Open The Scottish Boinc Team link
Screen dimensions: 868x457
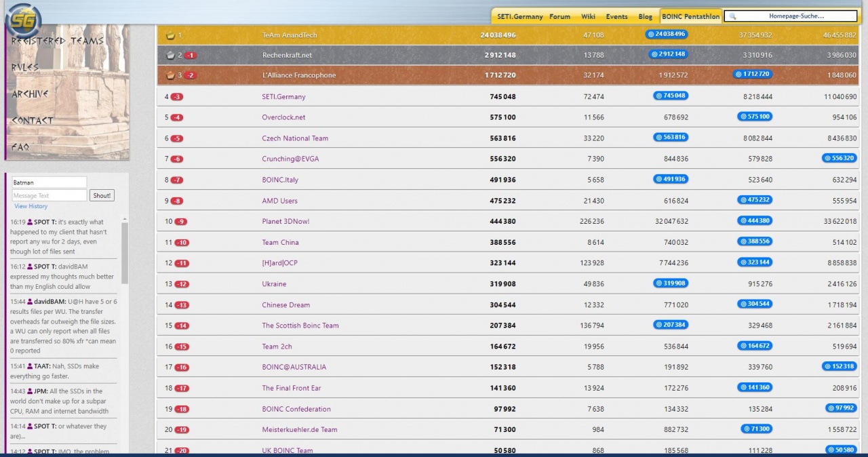(300, 325)
